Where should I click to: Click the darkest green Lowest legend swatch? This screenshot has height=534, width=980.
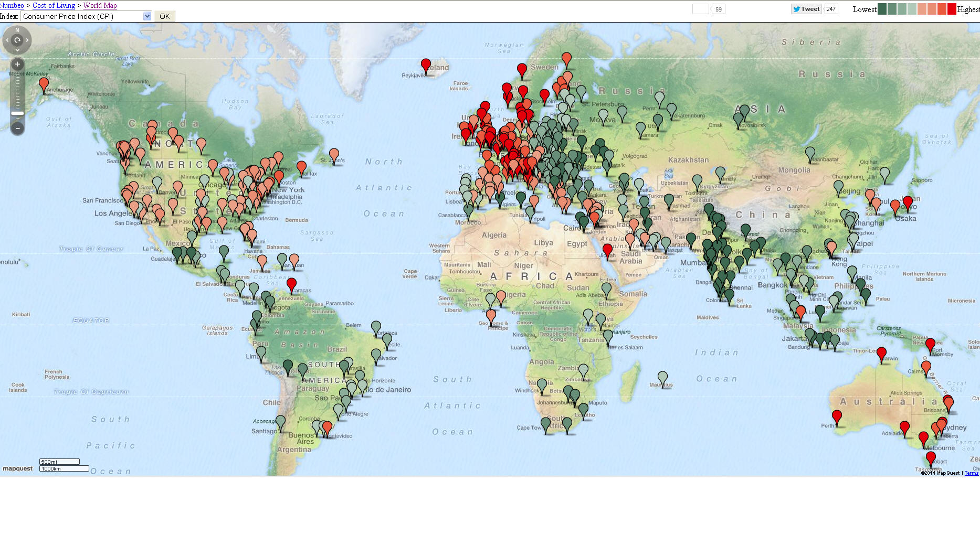(x=882, y=9)
